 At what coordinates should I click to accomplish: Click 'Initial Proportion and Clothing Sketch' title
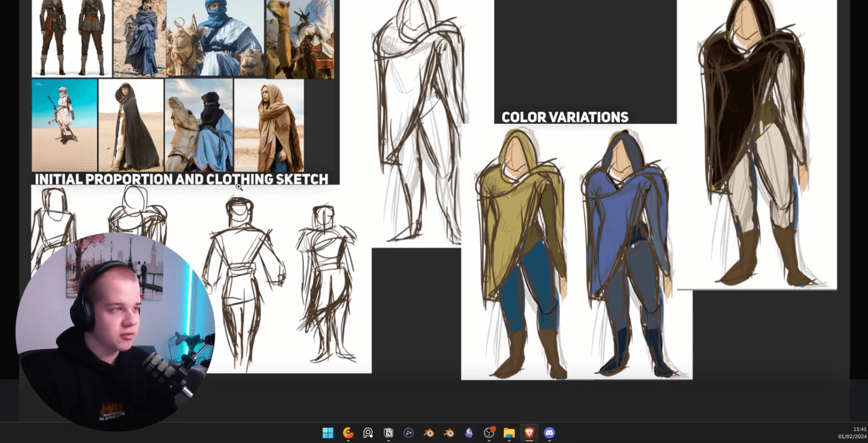[181, 179]
